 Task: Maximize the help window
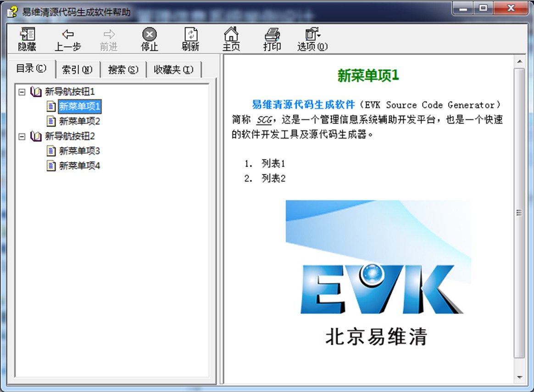483,8
